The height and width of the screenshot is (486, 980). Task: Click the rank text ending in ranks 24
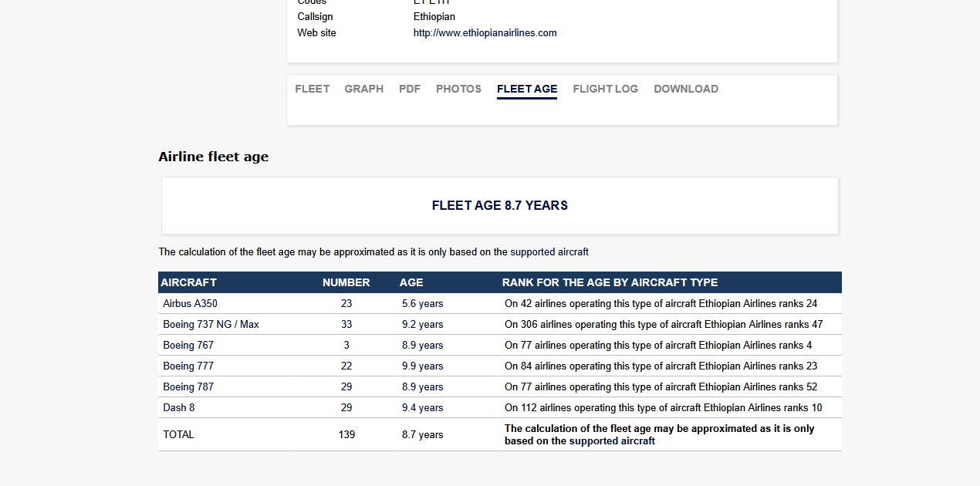661,304
